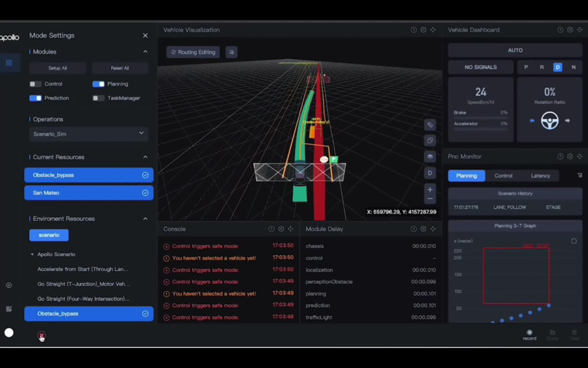
Task: Open Pnc Monitor settings gear
Action: point(570,156)
